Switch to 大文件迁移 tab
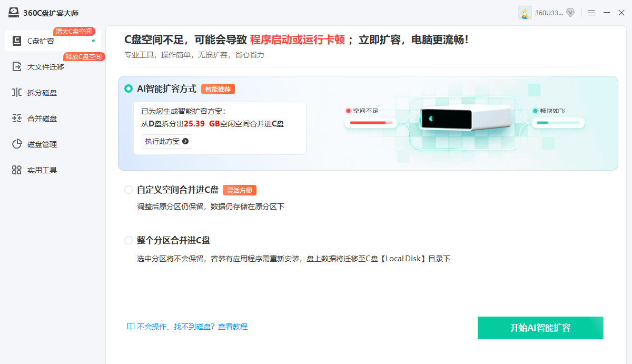This screenshot has height=364, width=632. tap(53, 67)
